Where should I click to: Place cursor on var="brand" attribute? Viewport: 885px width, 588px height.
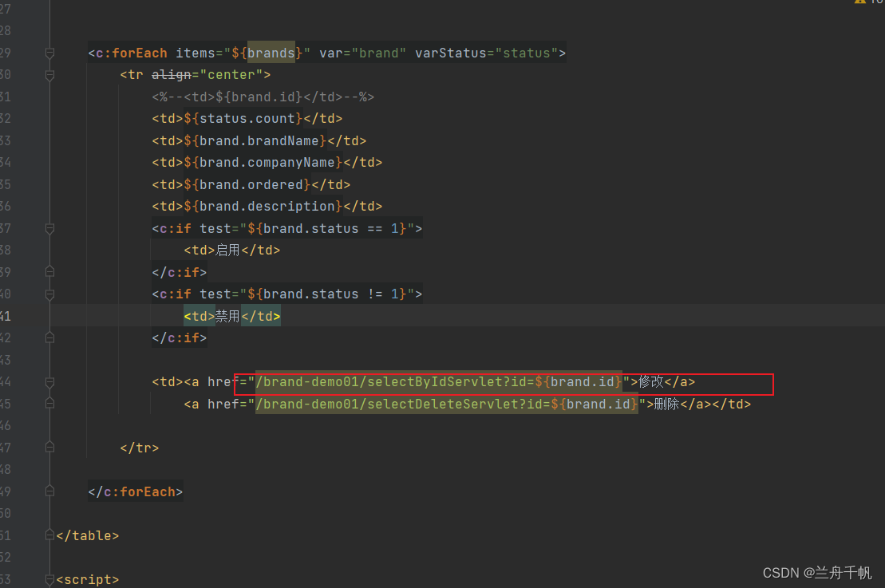(x=362, y=53)
